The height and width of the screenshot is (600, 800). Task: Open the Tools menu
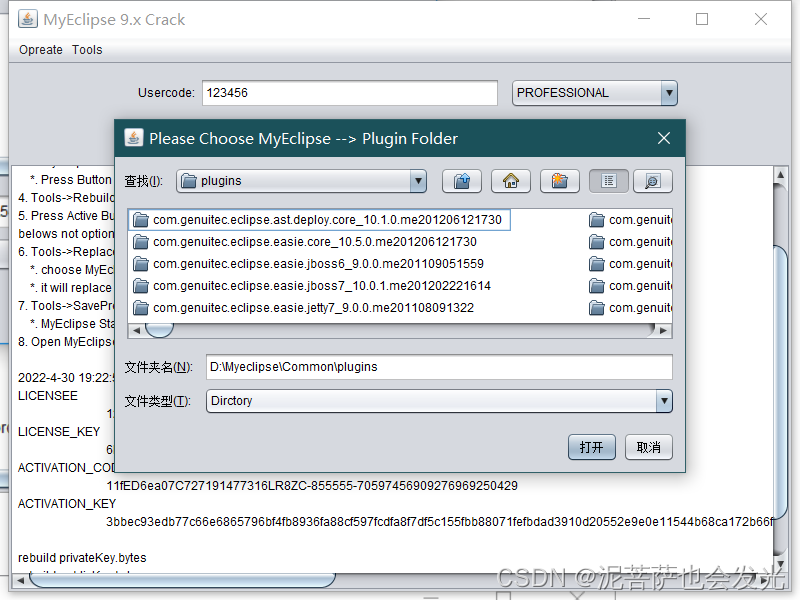(x=87, y=50)
